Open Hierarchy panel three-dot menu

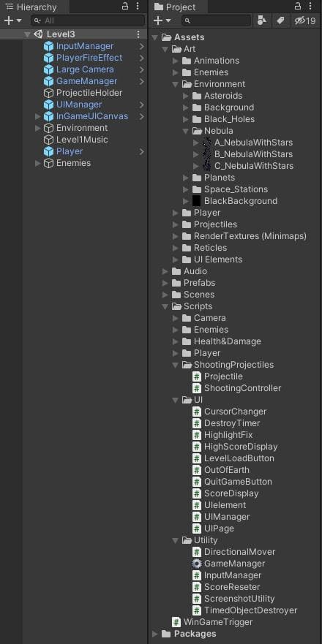pos(138,6)
